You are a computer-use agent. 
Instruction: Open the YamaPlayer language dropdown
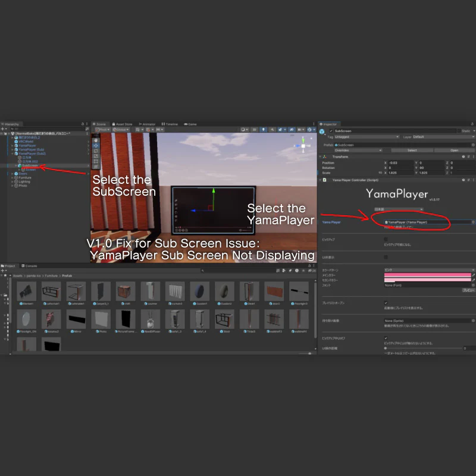click(399, 209)
